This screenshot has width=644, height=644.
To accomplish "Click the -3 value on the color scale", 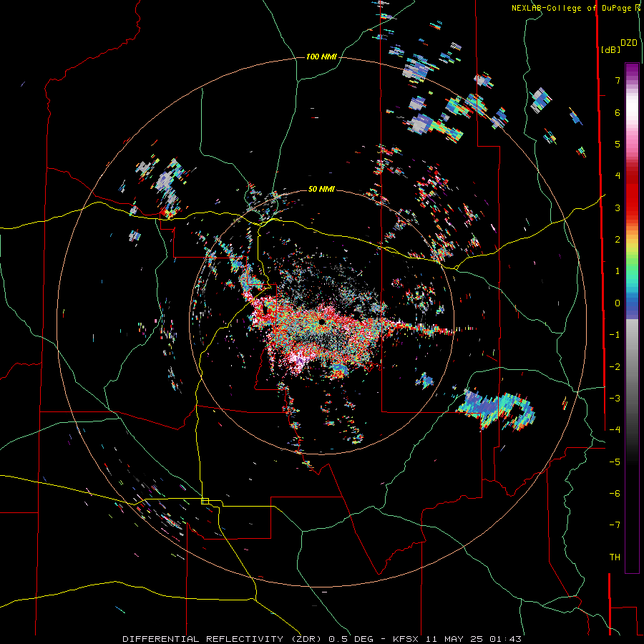I will coord(615,399).
